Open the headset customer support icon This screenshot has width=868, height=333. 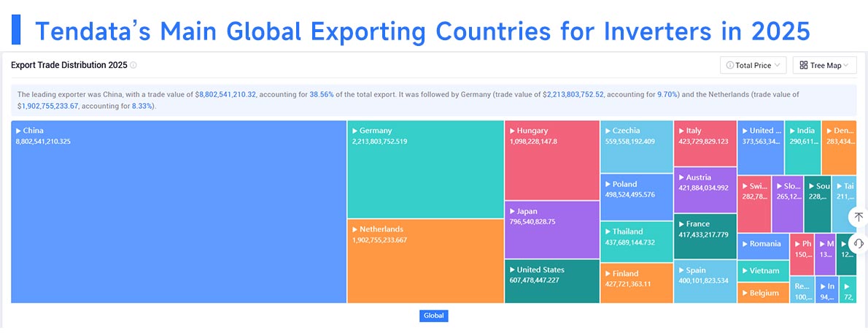point(859,243)
